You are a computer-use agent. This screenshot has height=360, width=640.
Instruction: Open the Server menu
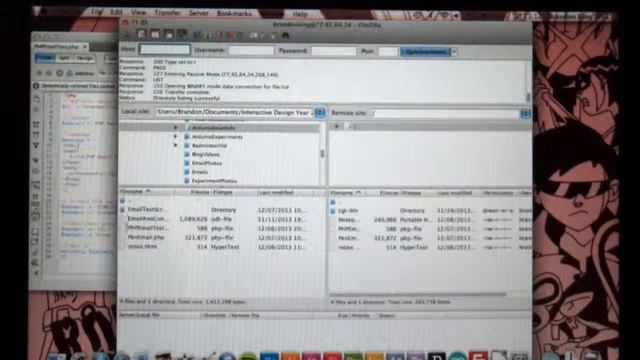coord(198,13)
